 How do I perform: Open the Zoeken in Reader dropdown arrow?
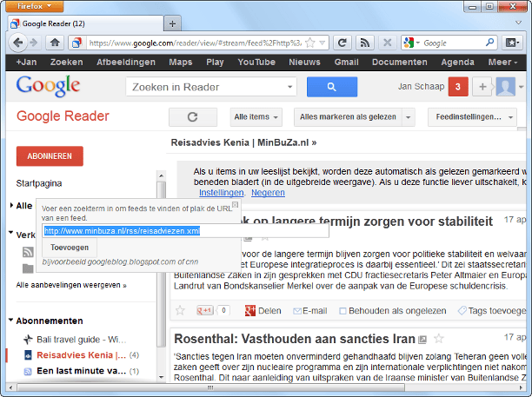289,87
